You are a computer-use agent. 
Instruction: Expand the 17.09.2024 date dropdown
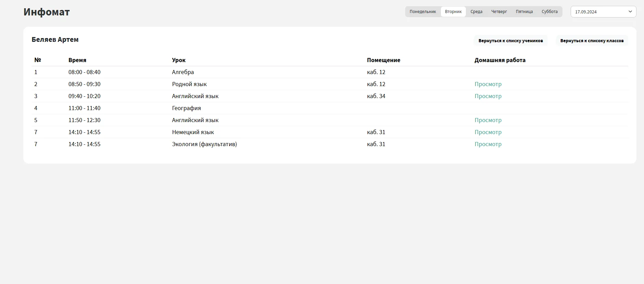click(603, 12)
